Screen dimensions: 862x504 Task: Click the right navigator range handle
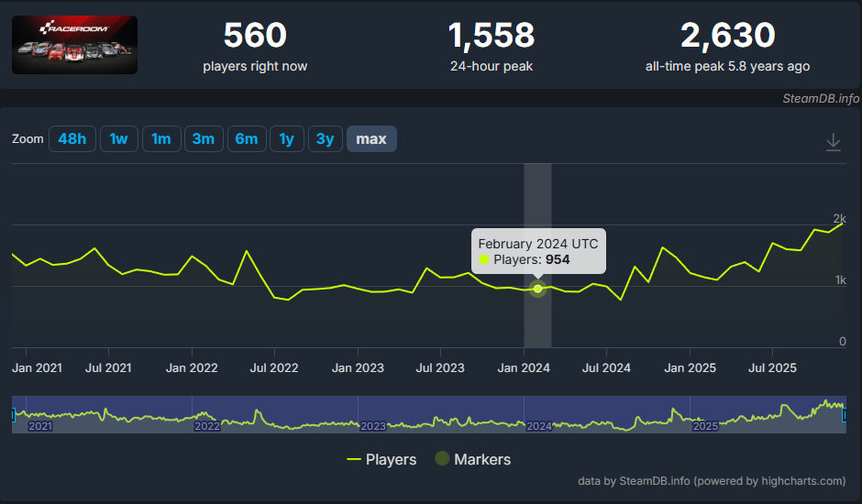pos(844,415)
